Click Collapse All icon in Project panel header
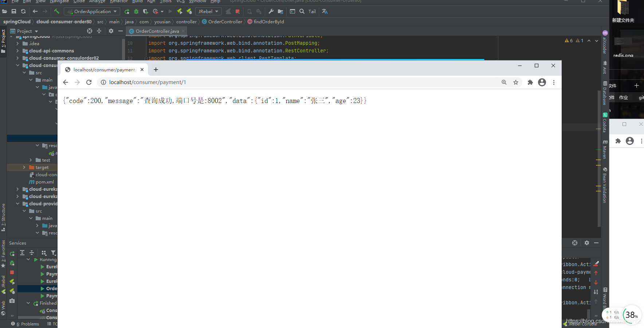The height and width of the screenshot is (328, 644). click(99, 31)
